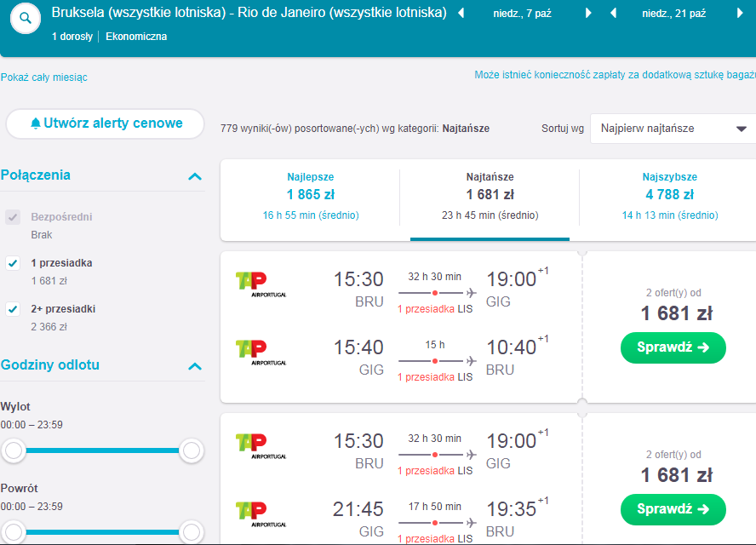
Task: Switch to the Najlepsze tab
Action: point(311,197)
